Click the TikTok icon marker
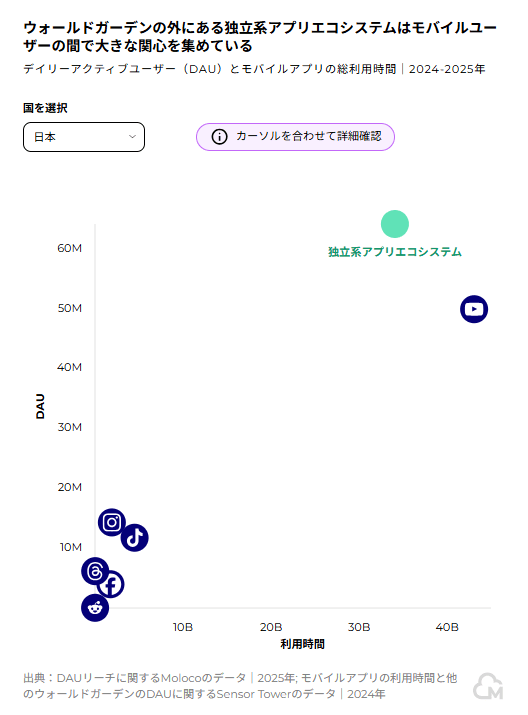Image resolution: width=528 pixels, height=715 pixels. (x=135, y=538)
